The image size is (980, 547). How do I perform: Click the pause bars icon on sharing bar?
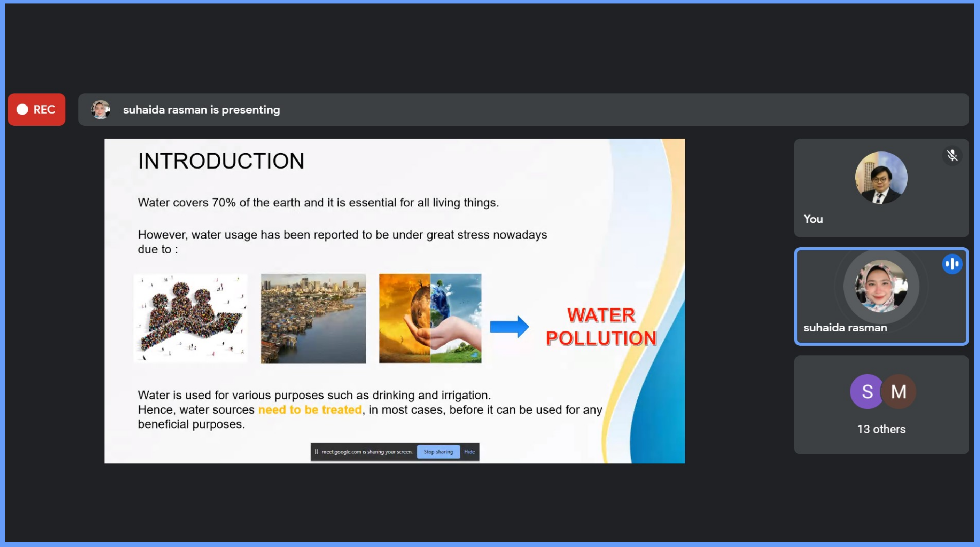(x=316, y=452)
